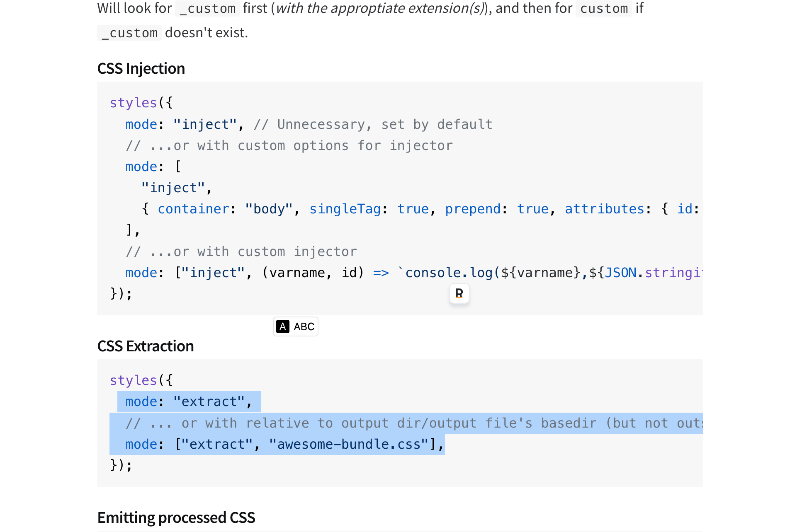Click the prepend property in the injector options
Screen dimensions: 802x532
[473, 209]
